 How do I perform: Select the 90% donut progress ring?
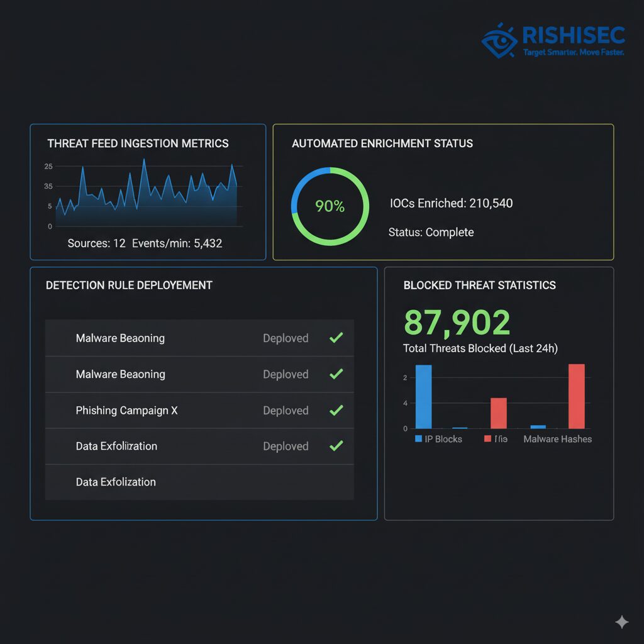(330, 206)
